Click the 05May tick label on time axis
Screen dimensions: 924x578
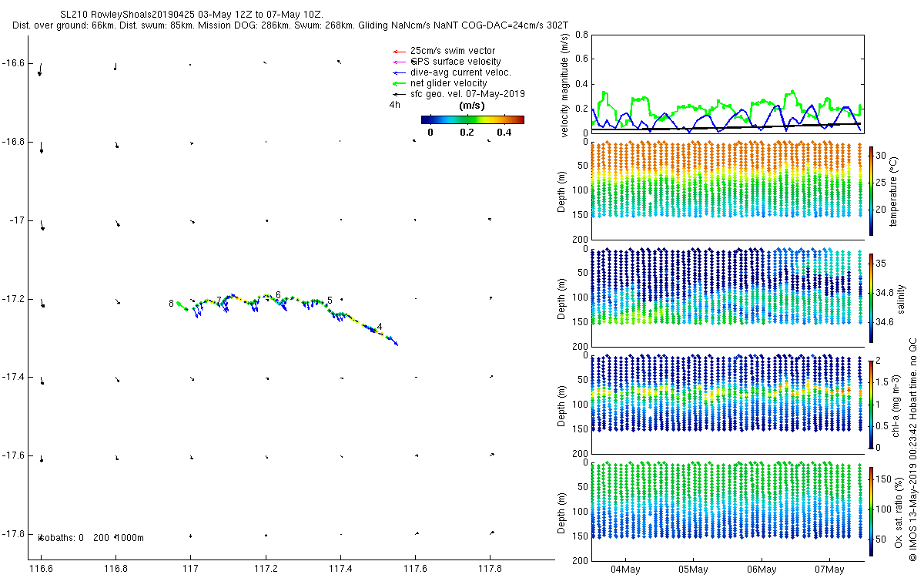coord(693,570)
